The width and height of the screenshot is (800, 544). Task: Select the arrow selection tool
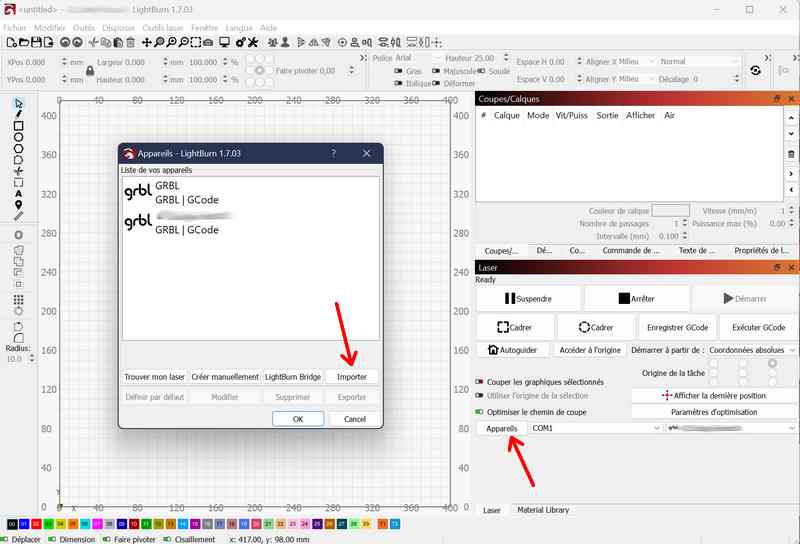pyautogui.click(x=18, y=103)
